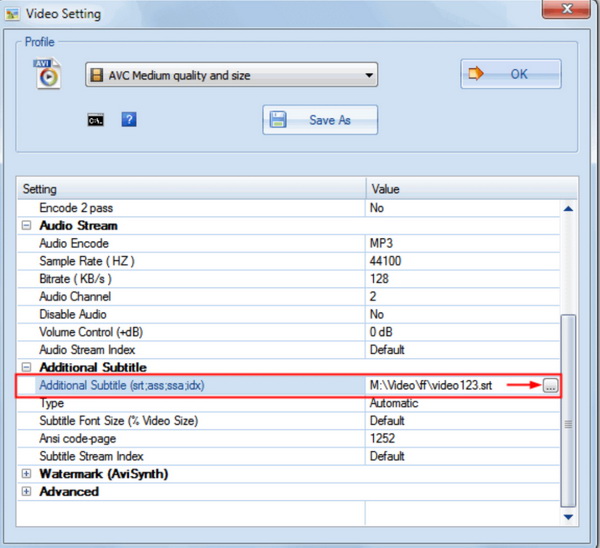
Task: Click scrollbar down arrow in settings list
Action: [x=569, y=516]
